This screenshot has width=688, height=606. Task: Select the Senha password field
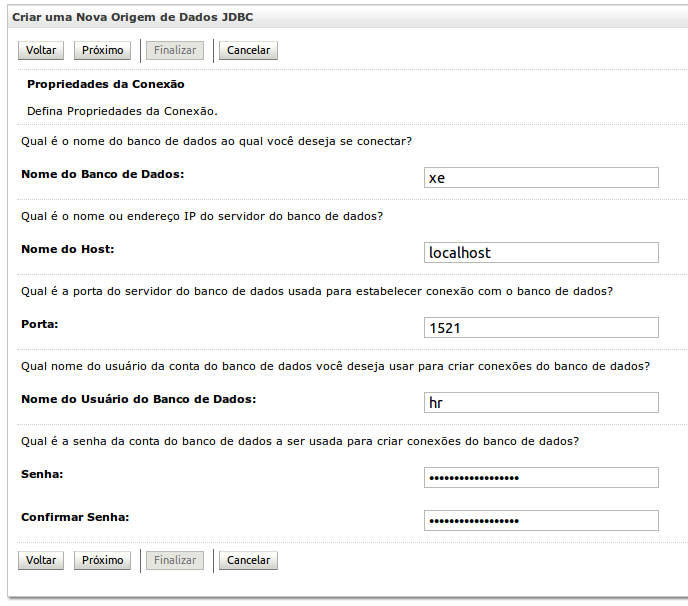[541, 478]
